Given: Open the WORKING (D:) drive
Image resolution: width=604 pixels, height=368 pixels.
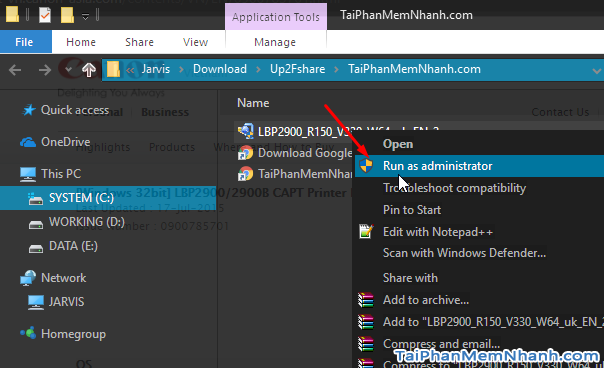Looking at the screenshot, I should click(x=87, y=222).
